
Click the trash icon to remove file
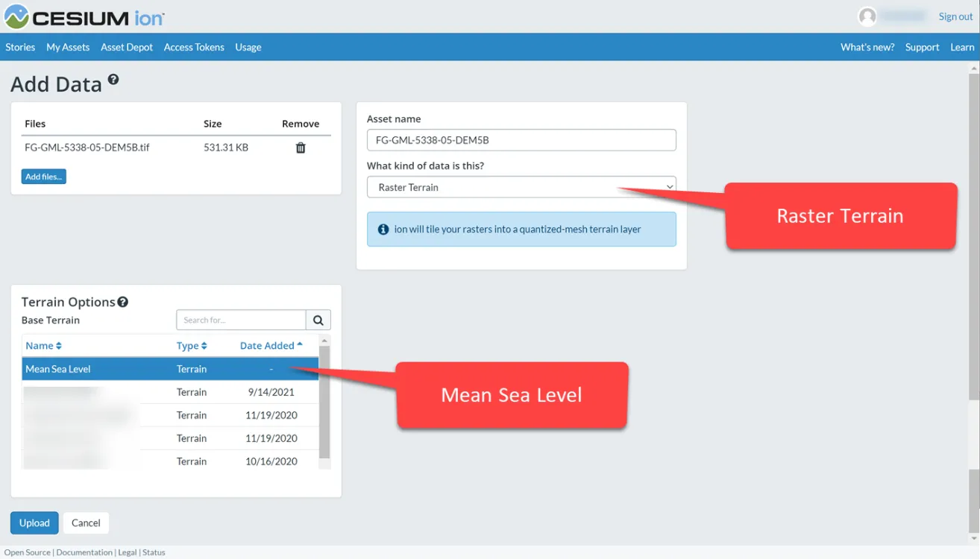tap(301, 148)
